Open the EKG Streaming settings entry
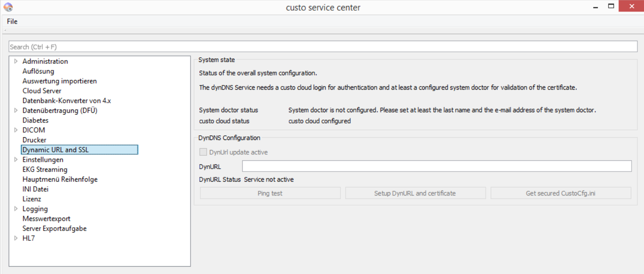Screen dimensions: 644x274 45,169
